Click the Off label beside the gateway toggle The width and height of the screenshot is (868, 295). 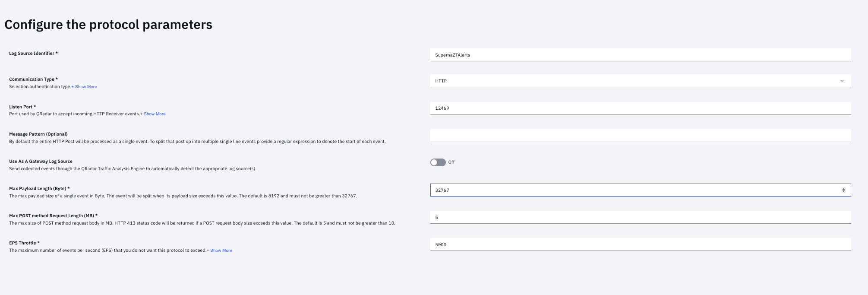(x=451, y=162)
